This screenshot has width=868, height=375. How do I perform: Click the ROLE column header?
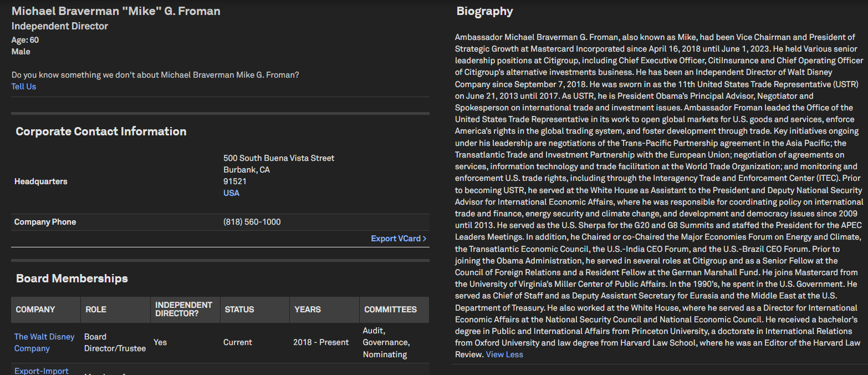click(x=96, y=310)
